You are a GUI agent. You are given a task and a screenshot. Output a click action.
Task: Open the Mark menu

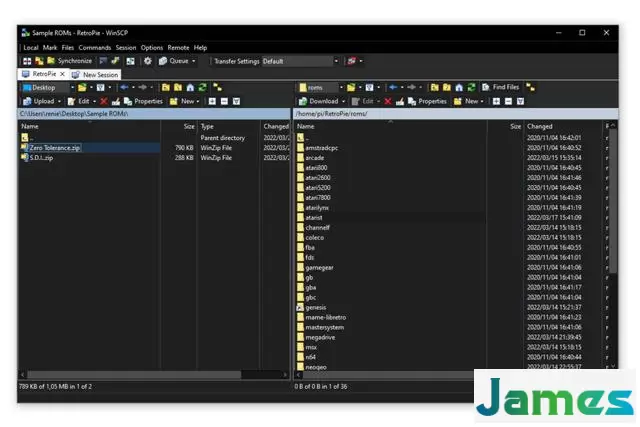(50, 48)
